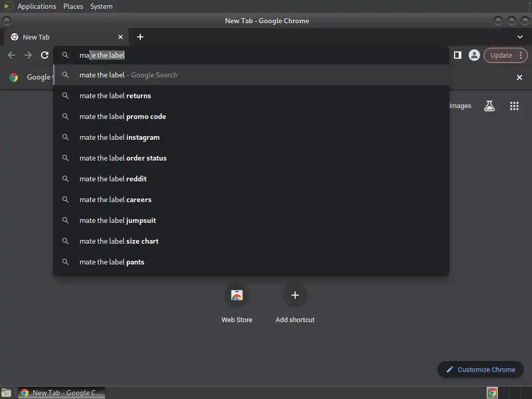This screenshot has width=532, height=399.
Task: Go back using the back arrow
Action: click(11, 55)
